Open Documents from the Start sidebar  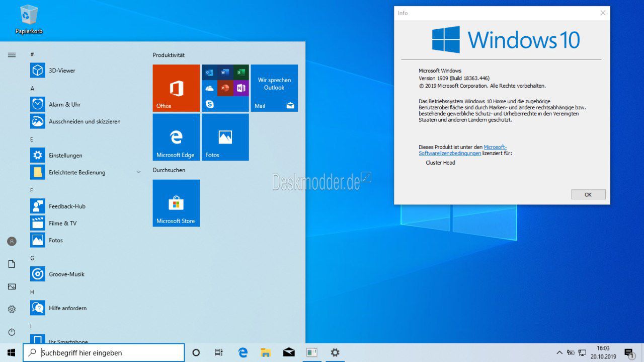[x=12, y=264]
